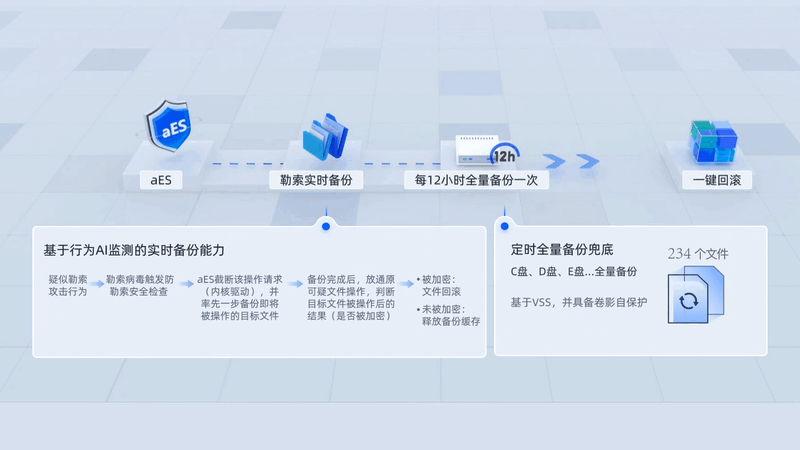Click the blue dot above the right panel
The image size is (800, 450).
tap(505, 226)
